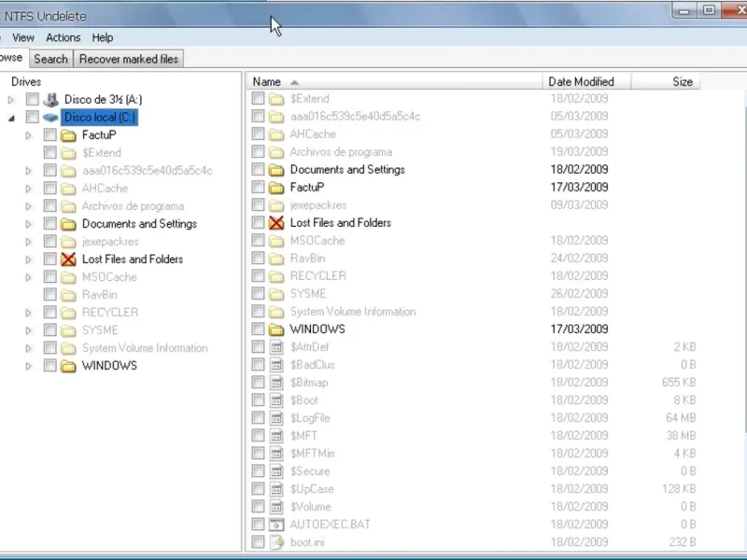The width and height of the screenshot is (747, 560).
Task: Mark Lost Files and Folders checkbox in the tree
Action: coord(49,259)
